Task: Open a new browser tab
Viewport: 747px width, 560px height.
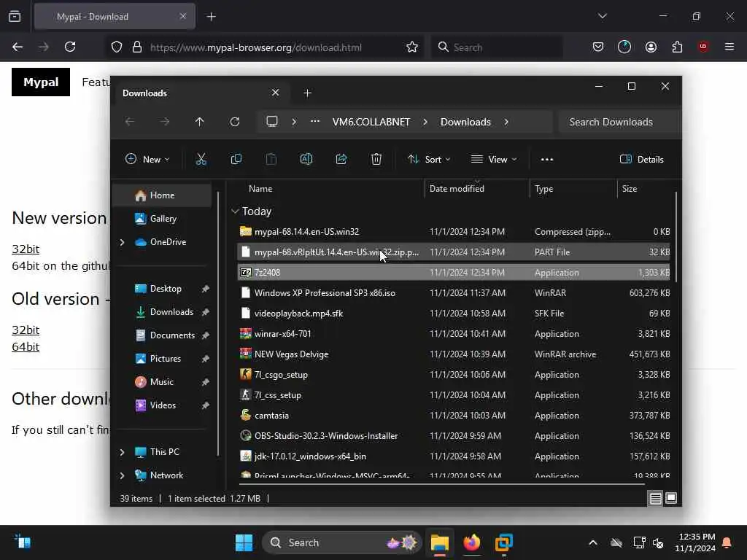Action: pos(211,17)
